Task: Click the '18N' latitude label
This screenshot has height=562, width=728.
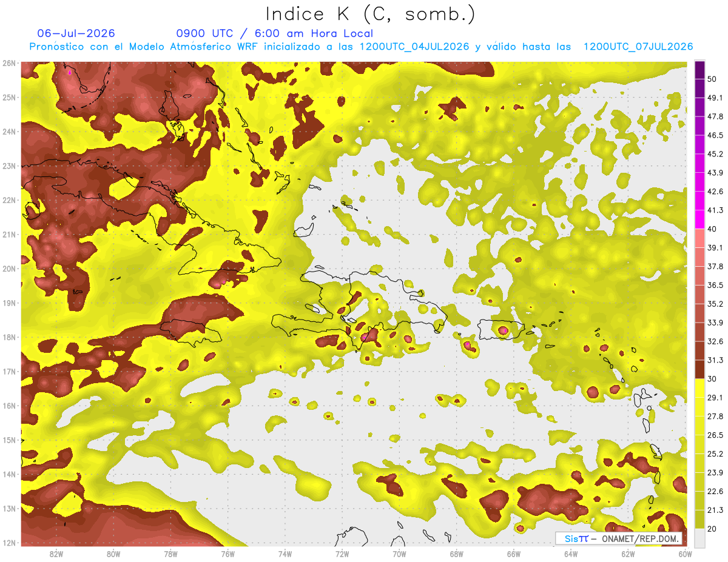Action: (x=9, y=337)
